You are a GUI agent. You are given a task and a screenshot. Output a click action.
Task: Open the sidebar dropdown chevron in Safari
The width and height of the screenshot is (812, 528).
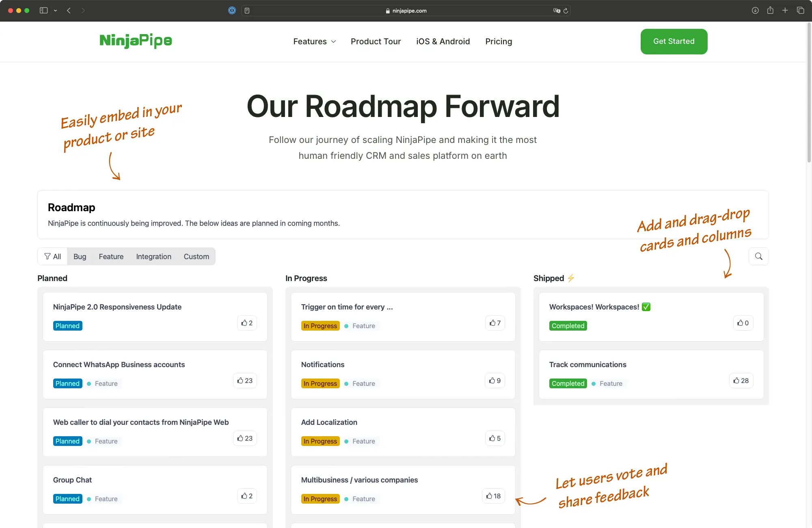coord(56,11)
